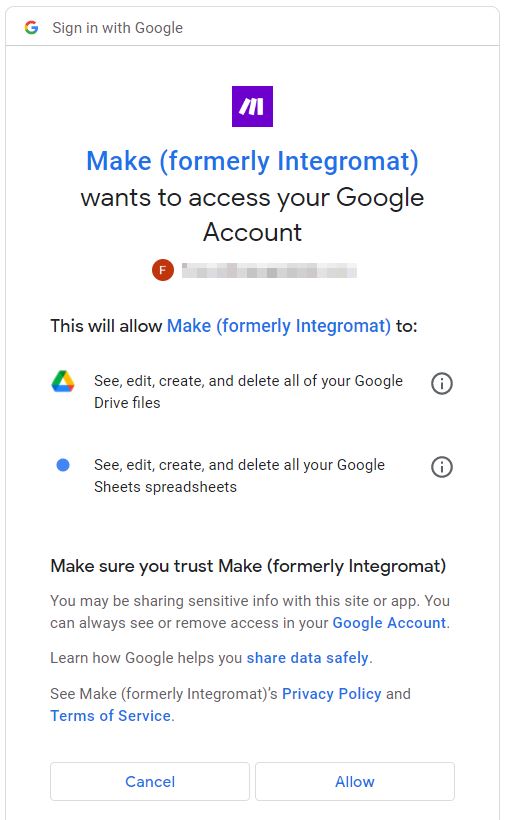
Task: Open the Privacy Policy link
Action: coord(332,693)
